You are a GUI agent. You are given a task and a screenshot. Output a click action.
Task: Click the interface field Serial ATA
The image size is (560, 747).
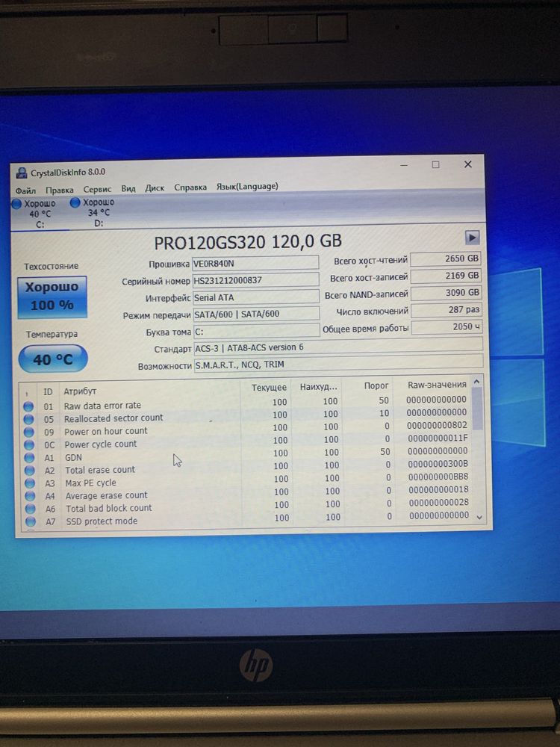click(256, 297)
